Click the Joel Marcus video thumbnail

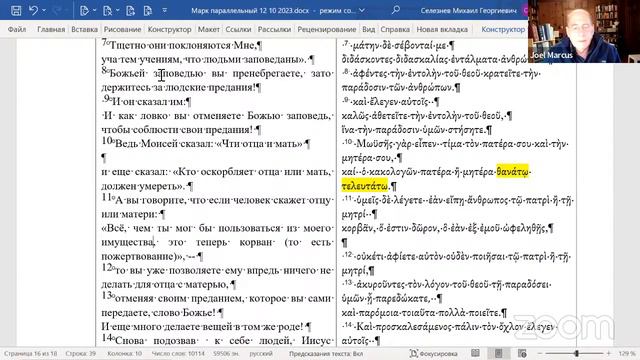584,31
